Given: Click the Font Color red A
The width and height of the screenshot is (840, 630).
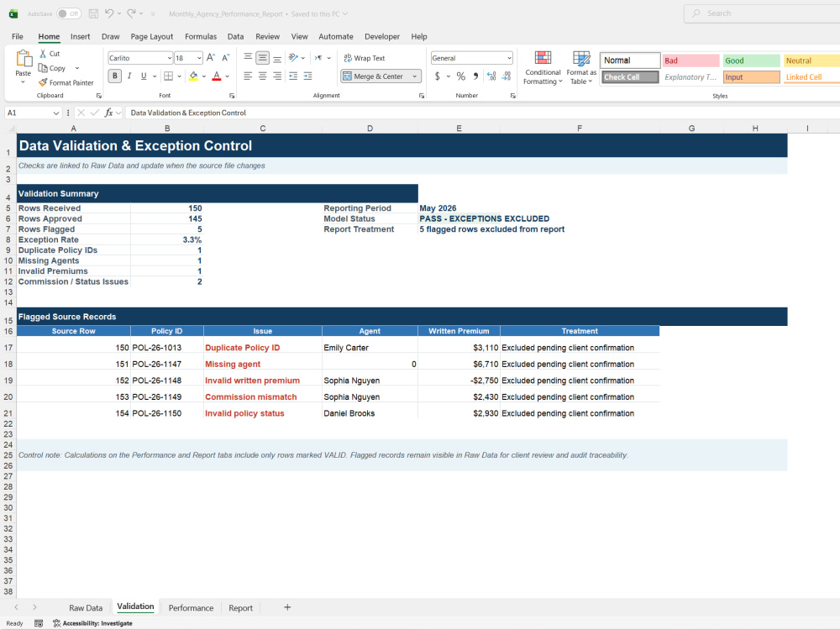Looking at the screenshot, I should tap(217, 76).
